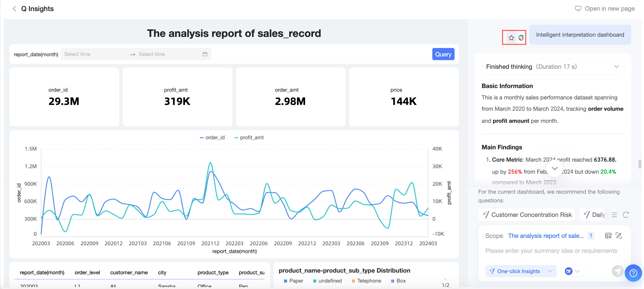Expand the Finished thinking section
The width and height of the screenshot is (644, 289).
[x=616, y=67]
